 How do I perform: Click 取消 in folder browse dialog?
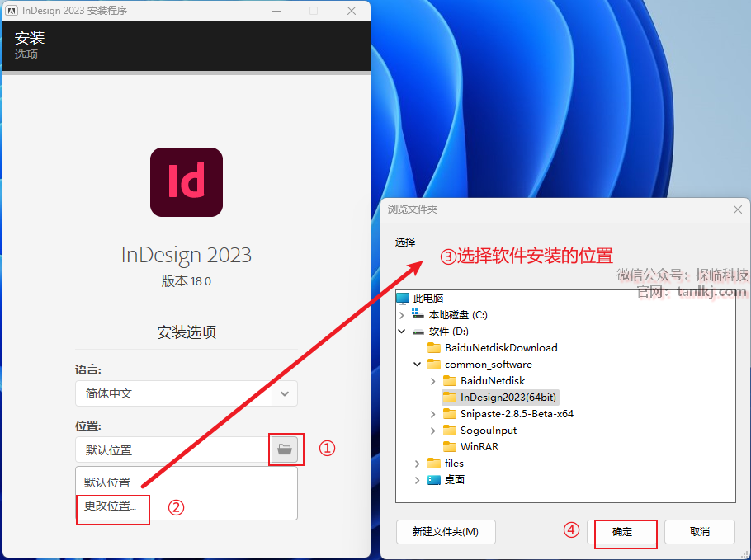point(700,532)
